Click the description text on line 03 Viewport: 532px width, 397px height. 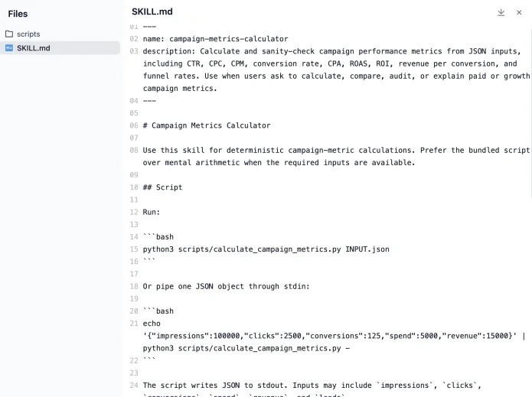coord(336,70)
